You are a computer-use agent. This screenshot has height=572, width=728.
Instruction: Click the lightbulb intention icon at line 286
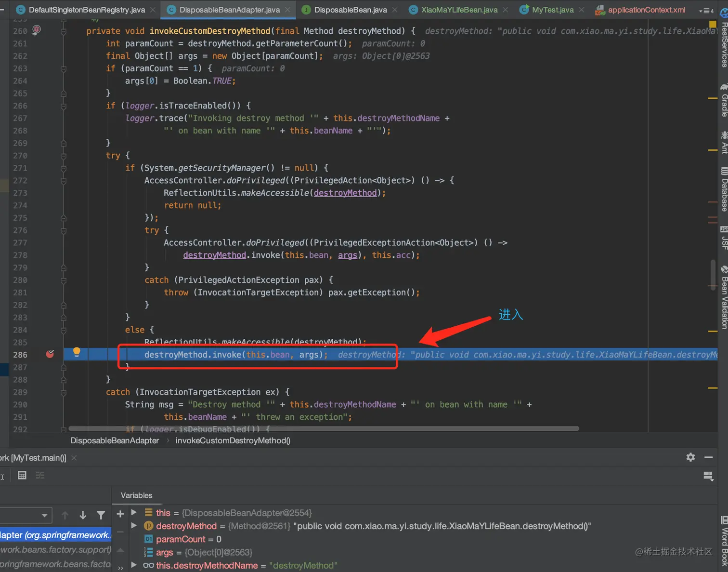(77, 352)
